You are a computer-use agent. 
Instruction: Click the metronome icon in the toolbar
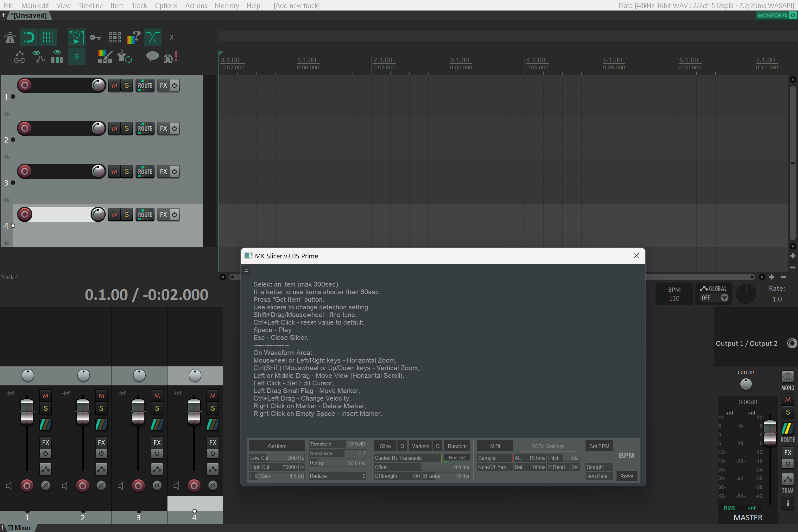point(10,37)
